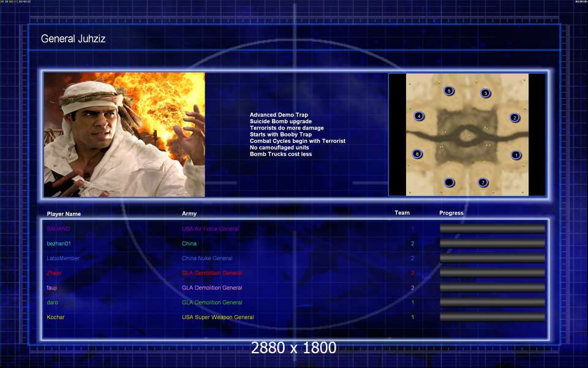The width and height of the screenshot is (588, 368).
Task: Click 'No camouflaged units' text
Action: pos(279,148)
